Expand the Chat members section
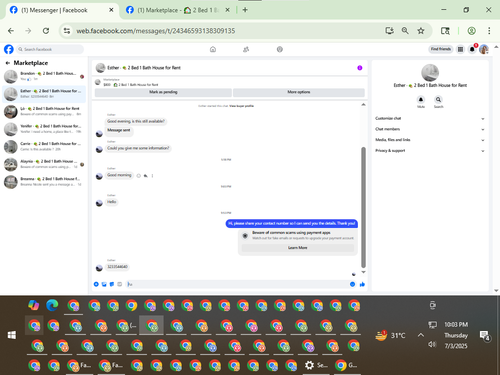This screenshot has height=375, width=500. (429, 129)
